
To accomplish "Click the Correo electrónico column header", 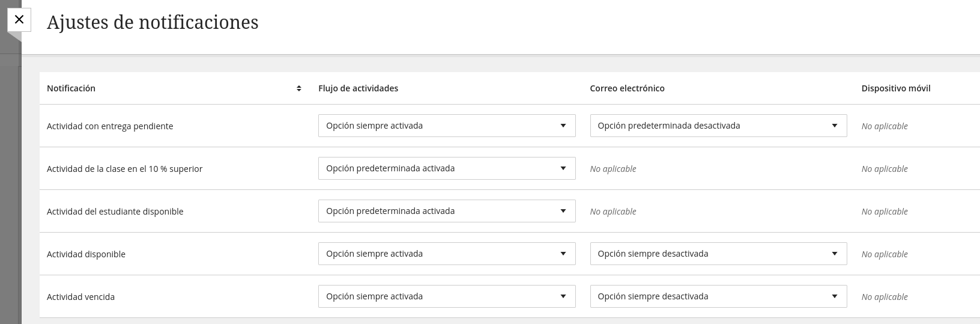I will [627, 88].
